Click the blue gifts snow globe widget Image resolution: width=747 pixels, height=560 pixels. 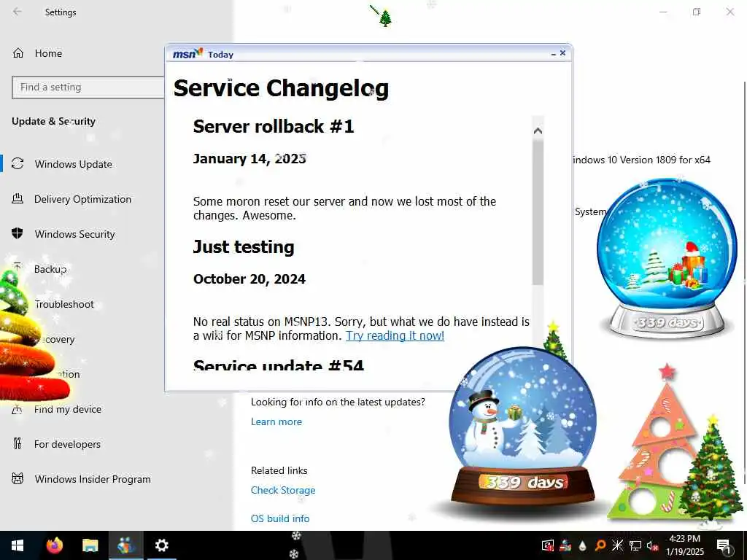667,257
